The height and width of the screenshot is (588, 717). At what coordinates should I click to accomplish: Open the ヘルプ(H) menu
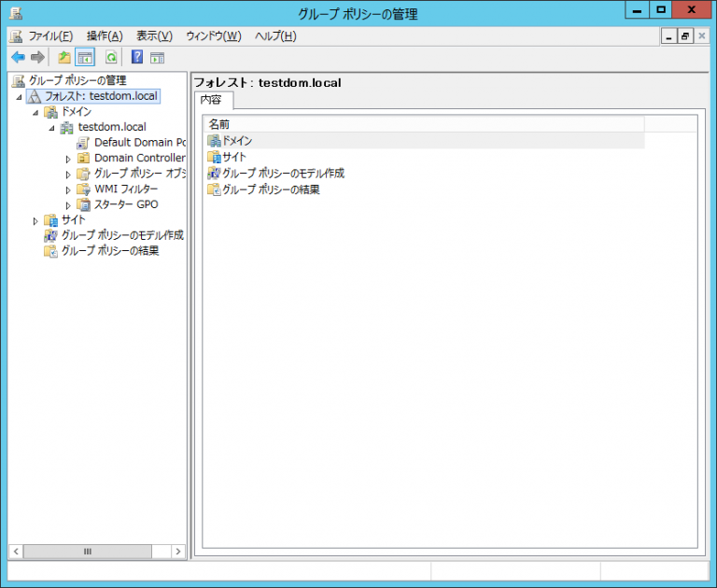point(275,36)
